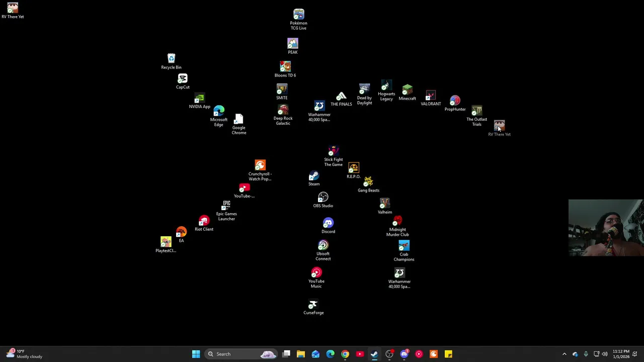
Task: Open the Pokémon TCG Live desktop shortcut
Action: coord(298,20)
